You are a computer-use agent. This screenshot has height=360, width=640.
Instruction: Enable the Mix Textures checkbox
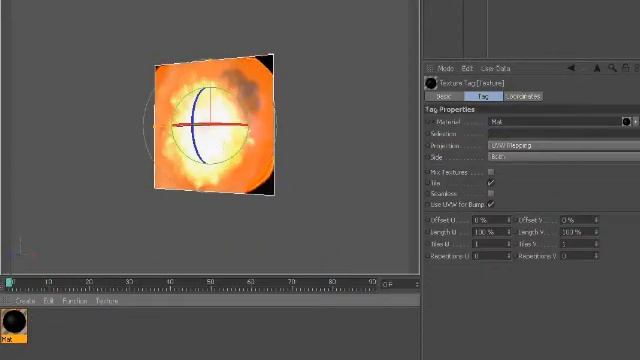tap(491, 172)
